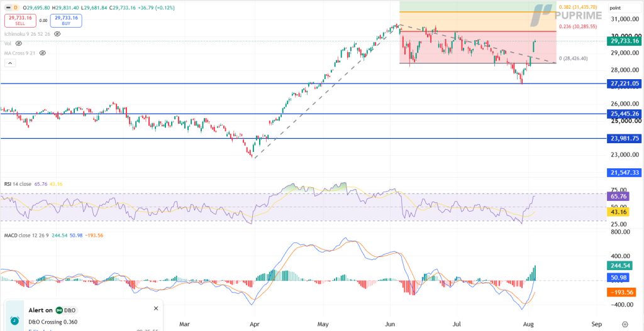Open chart settings gear on time axis
The height and width of the screenshot is (331, 644).
(x=625, y=323)
